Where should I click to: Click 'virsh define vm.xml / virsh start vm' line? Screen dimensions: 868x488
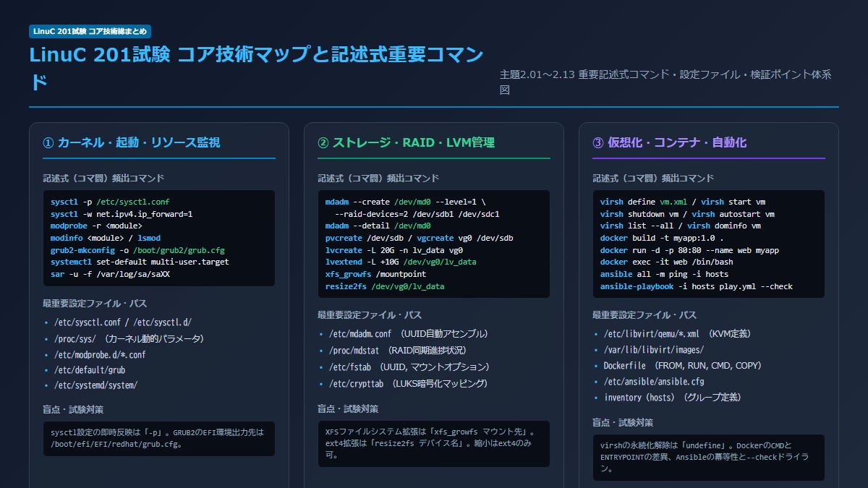tap(683, 202)
